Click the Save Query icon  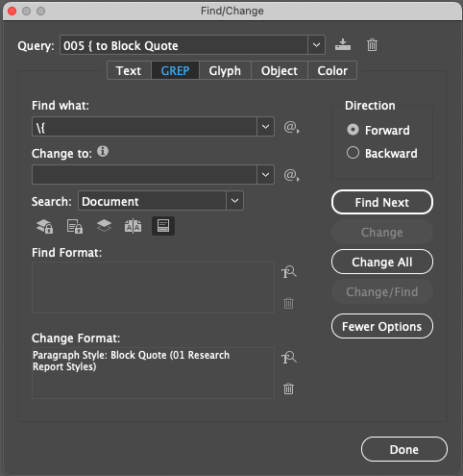point(343,44)
